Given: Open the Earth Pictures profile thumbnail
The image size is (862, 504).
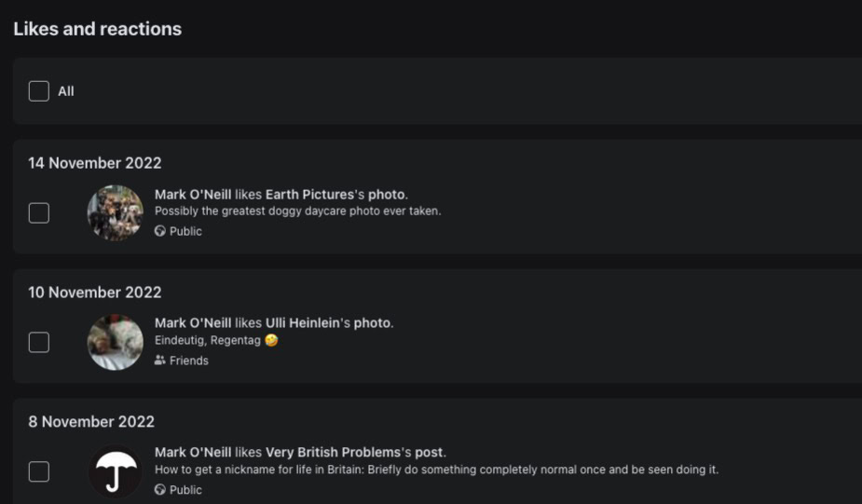Looking at the screenshot, I should point(116,213).
